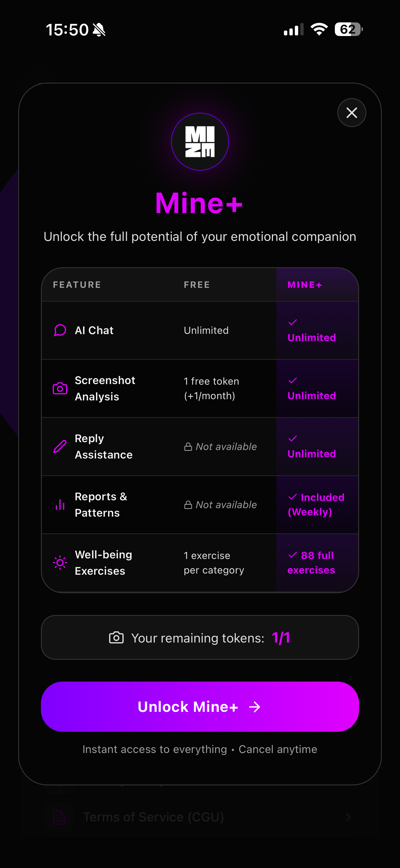Close the Mine+ upgrade dialog
The width and height of the screenshot is (400, 868).
click(352, 113)
